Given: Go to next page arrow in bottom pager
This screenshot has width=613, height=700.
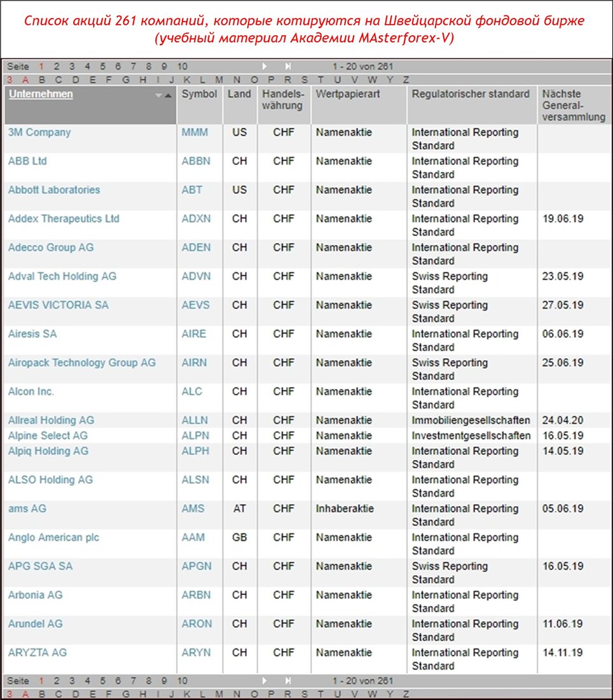Looking at the screenshot, I should (x=265, y=681).
